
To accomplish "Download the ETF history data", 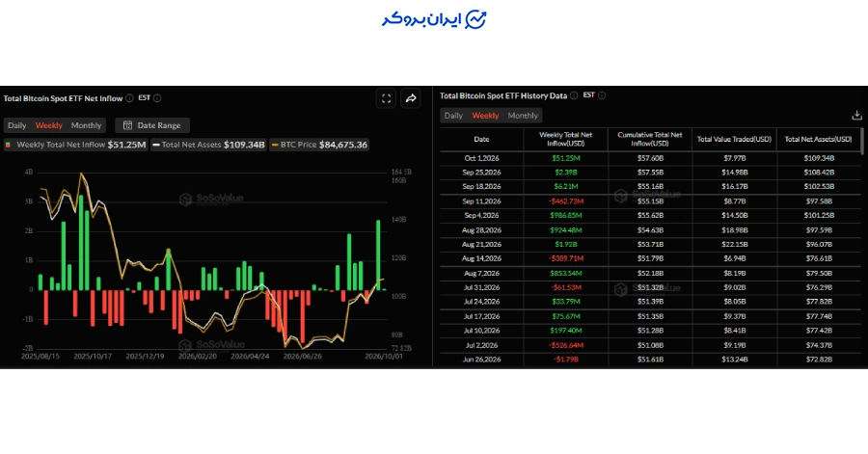I will [856, 115].
